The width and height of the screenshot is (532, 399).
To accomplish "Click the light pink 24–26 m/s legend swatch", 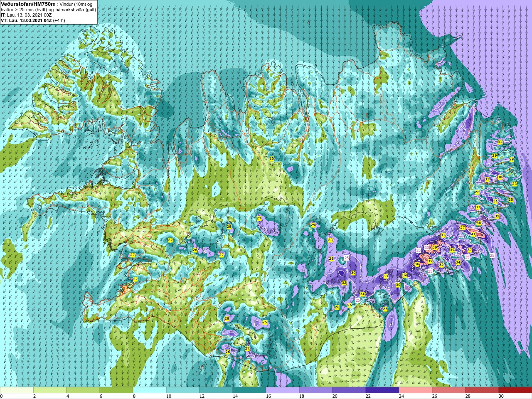I will [x=416, y=390].
